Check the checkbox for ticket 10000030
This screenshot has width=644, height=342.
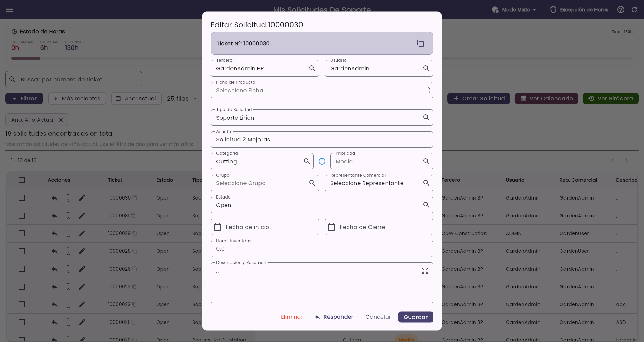point(22,198)
